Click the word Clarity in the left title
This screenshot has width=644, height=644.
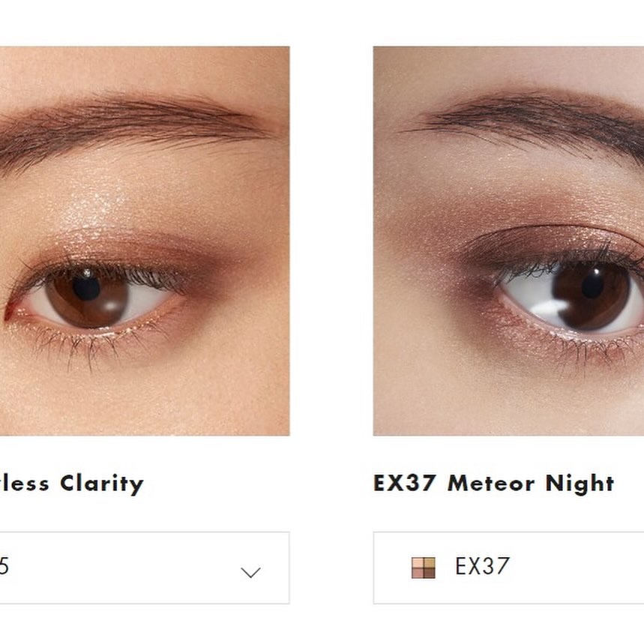(x=102, y=484)
